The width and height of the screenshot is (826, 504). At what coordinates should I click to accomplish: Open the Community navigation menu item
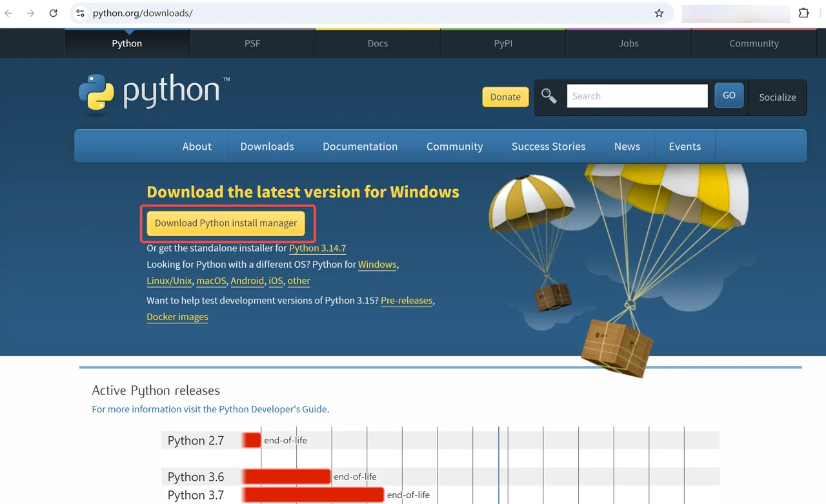point(454,146)
